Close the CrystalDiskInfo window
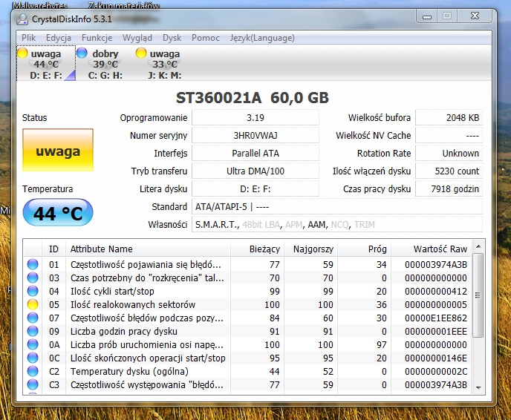 (x=475, y=16)
